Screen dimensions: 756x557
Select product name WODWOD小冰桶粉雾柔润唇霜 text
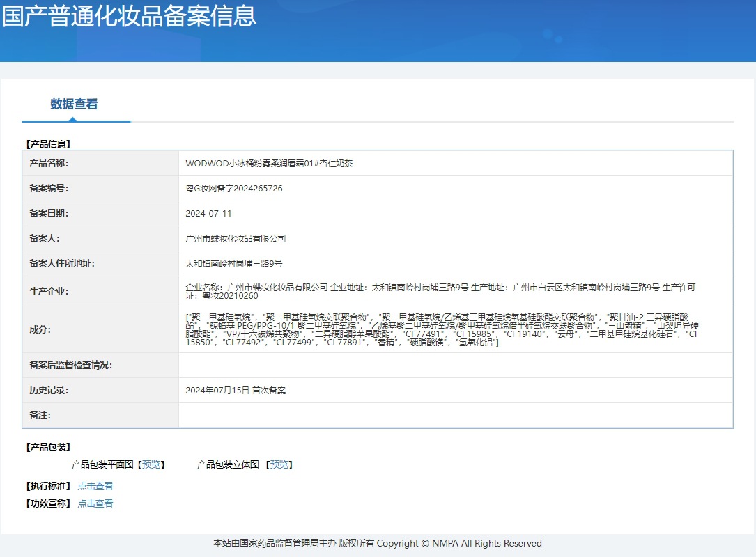269,164
